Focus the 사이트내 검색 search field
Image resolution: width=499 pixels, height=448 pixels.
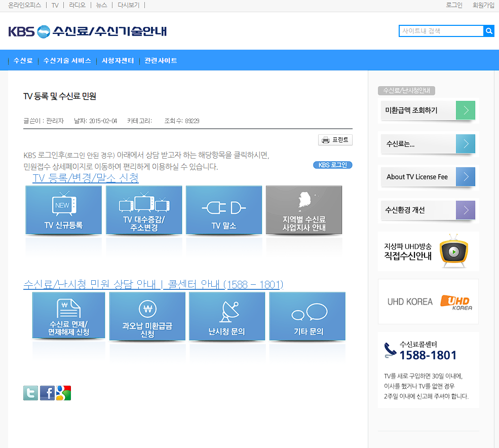point(441,31)
